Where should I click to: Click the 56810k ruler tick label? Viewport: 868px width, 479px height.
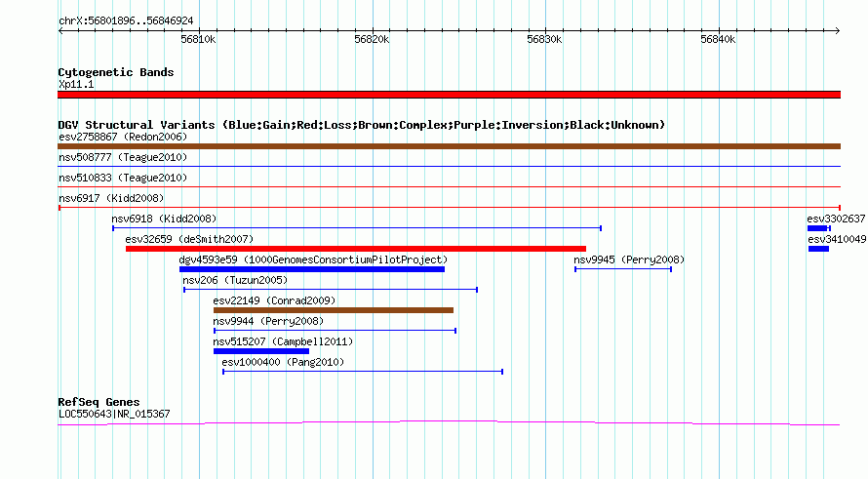coord(198,40)
